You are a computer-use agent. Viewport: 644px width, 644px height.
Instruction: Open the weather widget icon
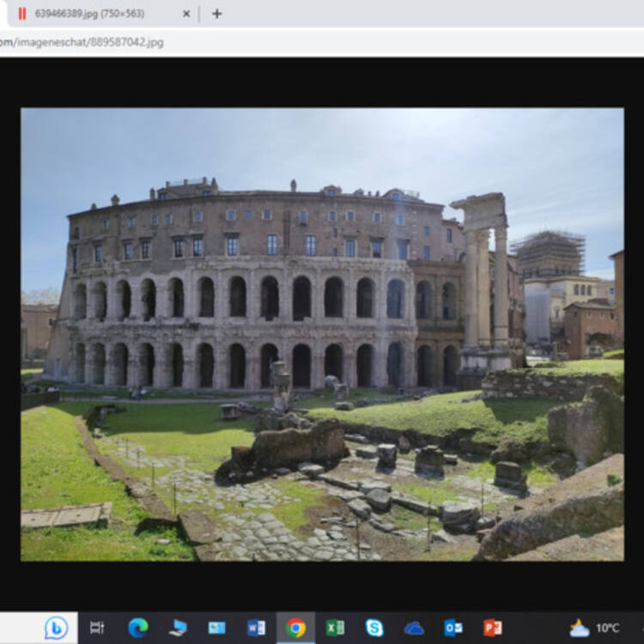pyautogui.click(x=580, y=628)
